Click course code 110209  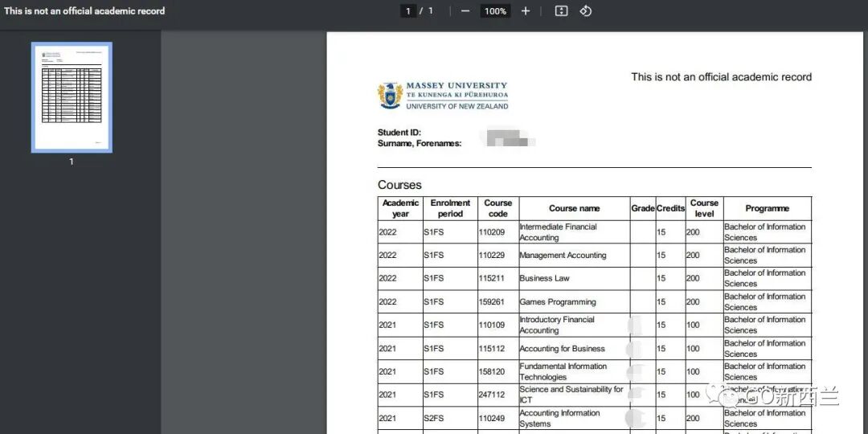pos(492,232)
